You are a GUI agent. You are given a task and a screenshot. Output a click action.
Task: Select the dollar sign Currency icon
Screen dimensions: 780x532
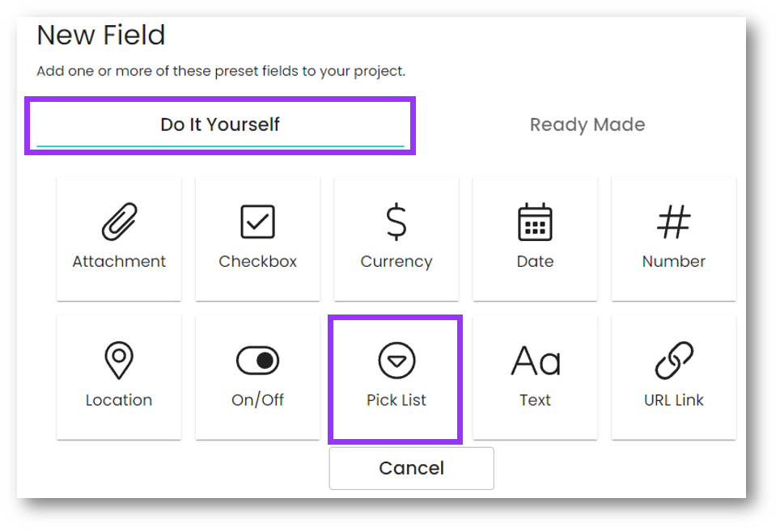pos(396,222)
